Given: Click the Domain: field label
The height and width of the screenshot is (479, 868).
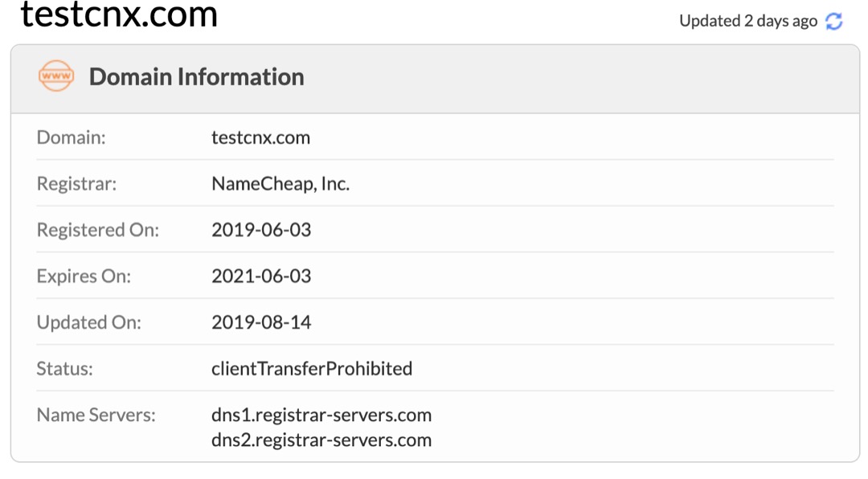Looking at the screenshot, I should pos(71,137).
